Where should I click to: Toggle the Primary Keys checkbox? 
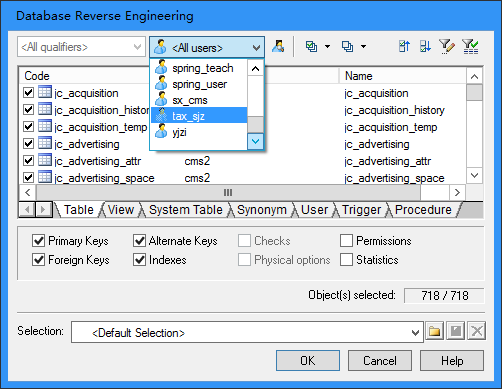39,240
